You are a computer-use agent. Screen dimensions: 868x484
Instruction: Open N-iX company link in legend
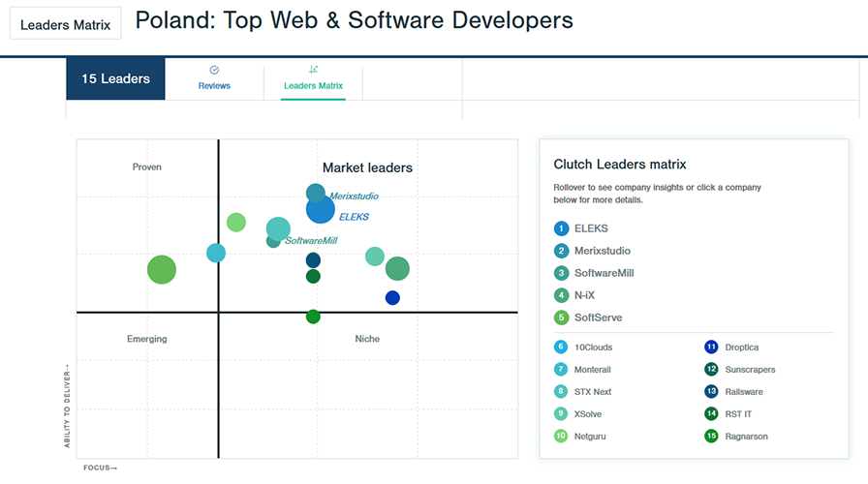584,295
